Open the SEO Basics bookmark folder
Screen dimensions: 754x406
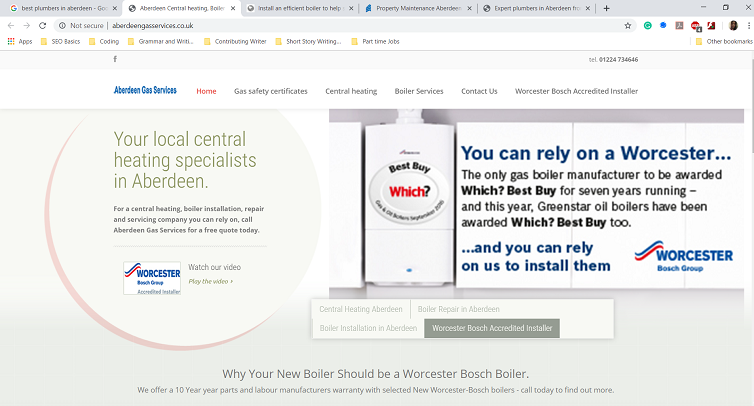[61, 41]
